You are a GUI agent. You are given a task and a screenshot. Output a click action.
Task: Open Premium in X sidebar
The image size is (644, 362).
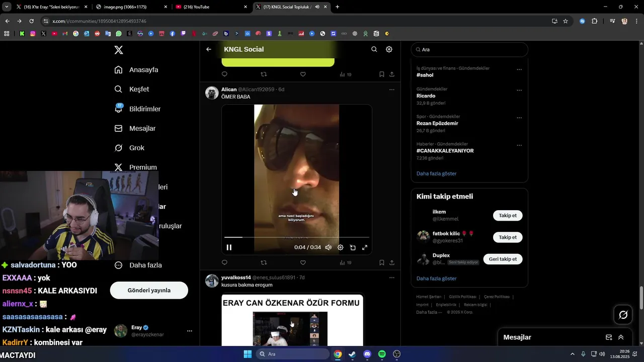(x=135, y=167)
